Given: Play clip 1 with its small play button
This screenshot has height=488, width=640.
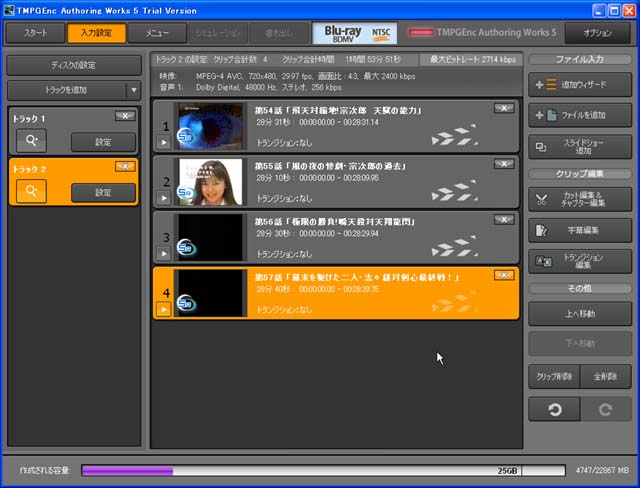Looking at the screenshot, I should pyautogui.click(x=164, y=143).
